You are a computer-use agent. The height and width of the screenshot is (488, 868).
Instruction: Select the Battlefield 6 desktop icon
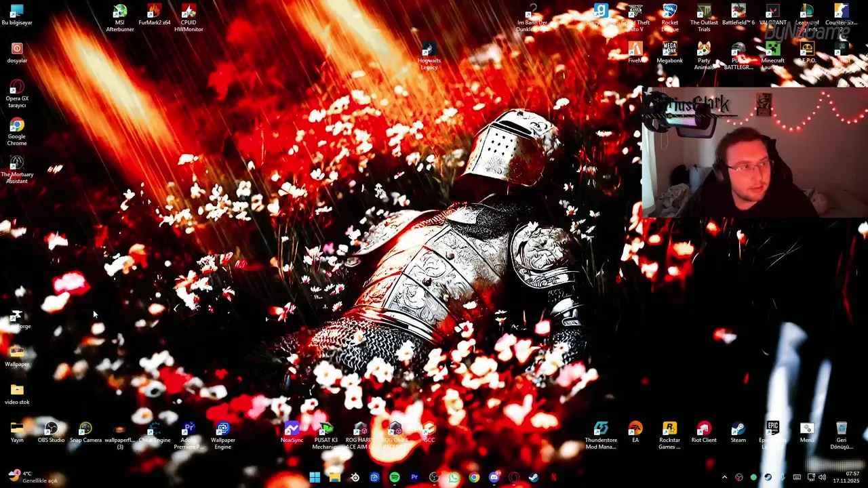click(x=738, y=15)
